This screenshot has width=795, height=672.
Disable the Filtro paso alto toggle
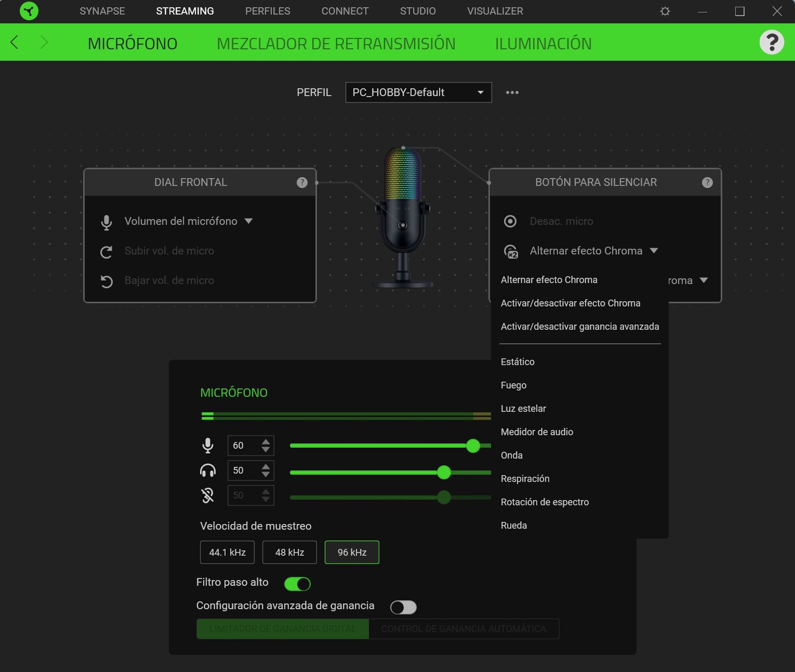pos(297,583)
